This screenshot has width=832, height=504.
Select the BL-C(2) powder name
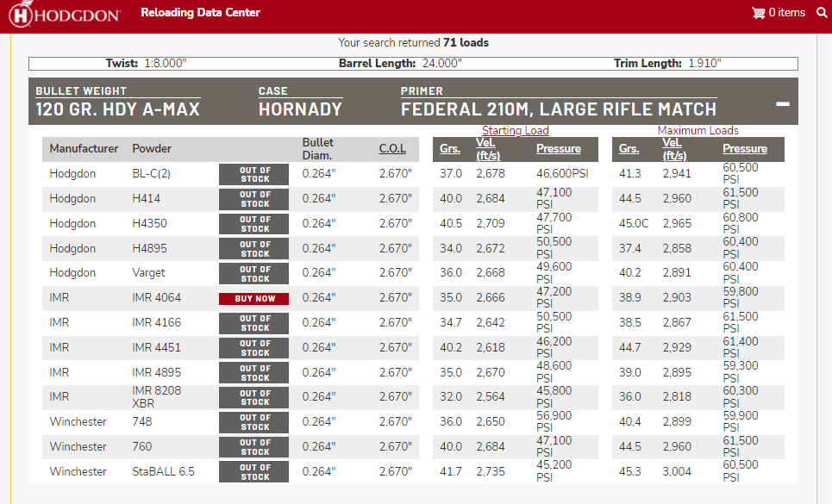151,174
